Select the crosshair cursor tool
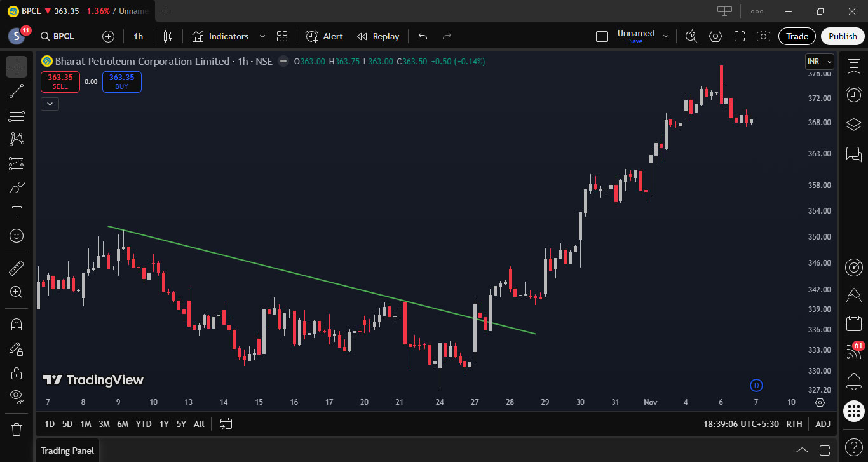 (x=17, y=67)
